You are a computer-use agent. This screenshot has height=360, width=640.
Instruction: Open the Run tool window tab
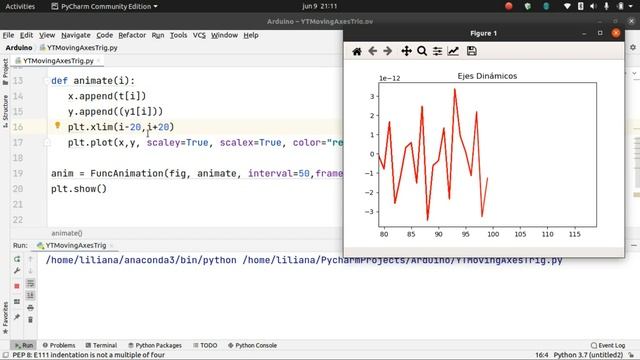pos(24,345)
